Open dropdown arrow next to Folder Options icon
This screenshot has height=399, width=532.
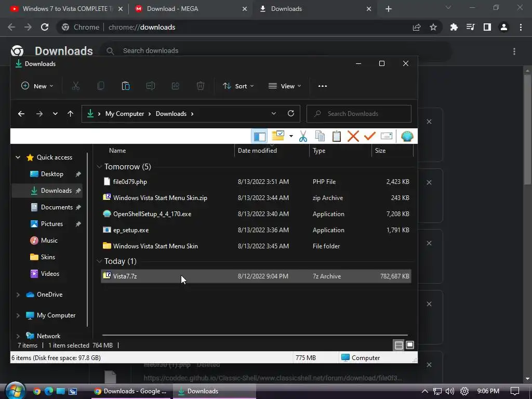coord(291,137)
